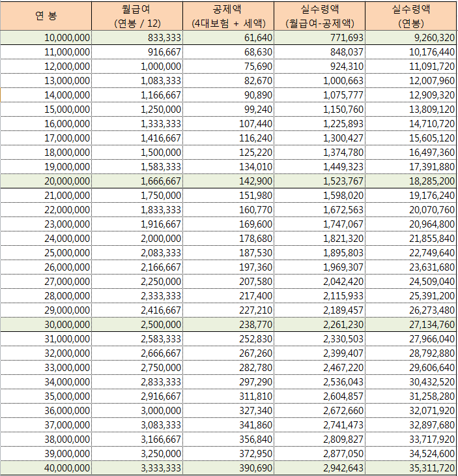This screenshot has height=476, width=458.
Task: Click deduction cell 151,980
Action: [x=229, y=196]
